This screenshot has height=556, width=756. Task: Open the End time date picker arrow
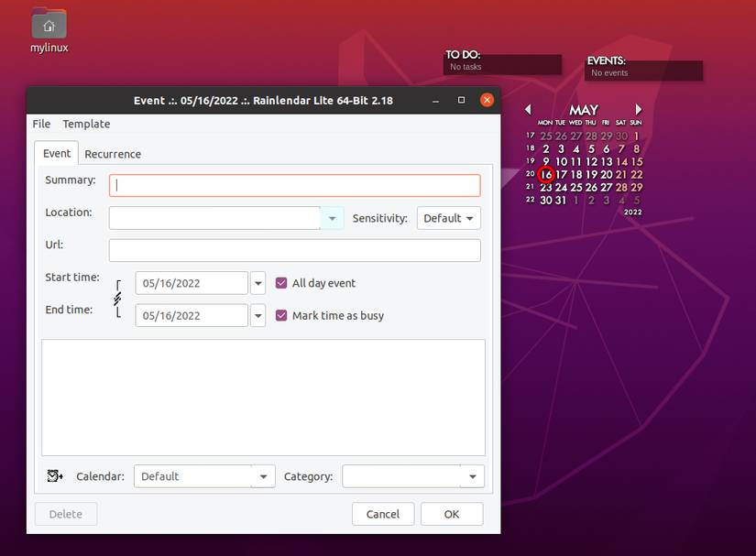point(257,316)
